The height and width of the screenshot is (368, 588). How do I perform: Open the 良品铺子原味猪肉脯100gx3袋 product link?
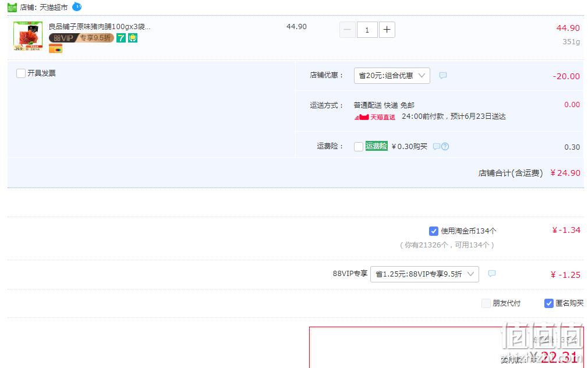(x=100, y=27)
